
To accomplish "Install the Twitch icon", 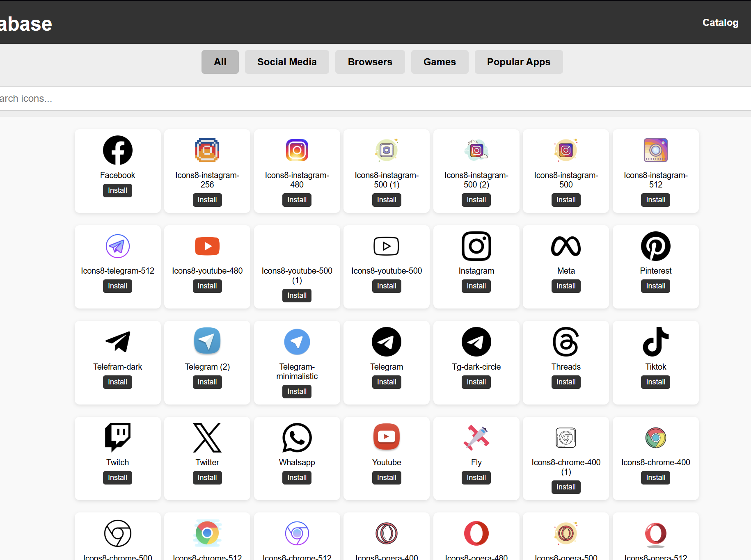I will 117,478.
